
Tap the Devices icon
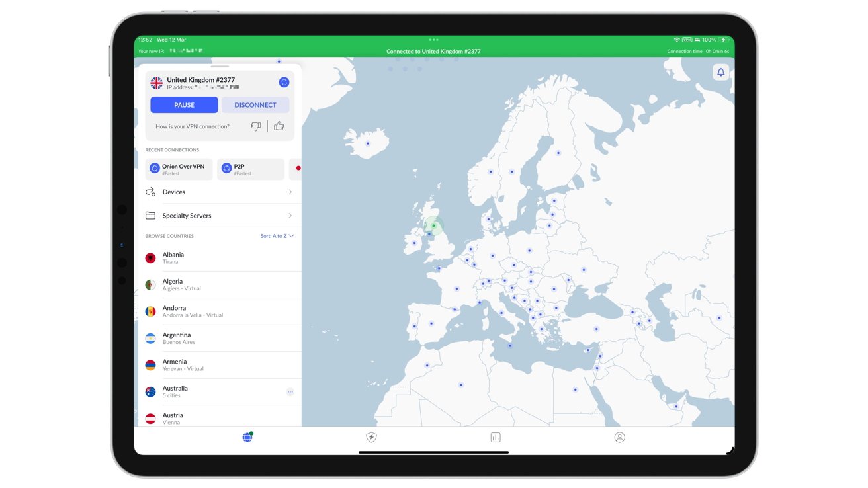[150, 192]
